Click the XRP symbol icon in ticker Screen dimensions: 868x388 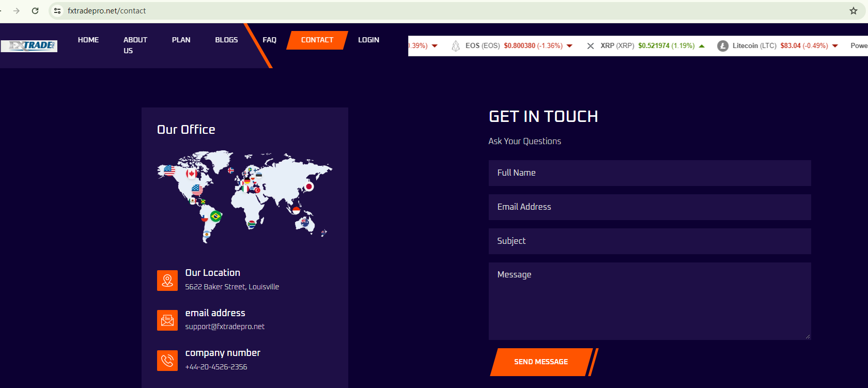591,46
